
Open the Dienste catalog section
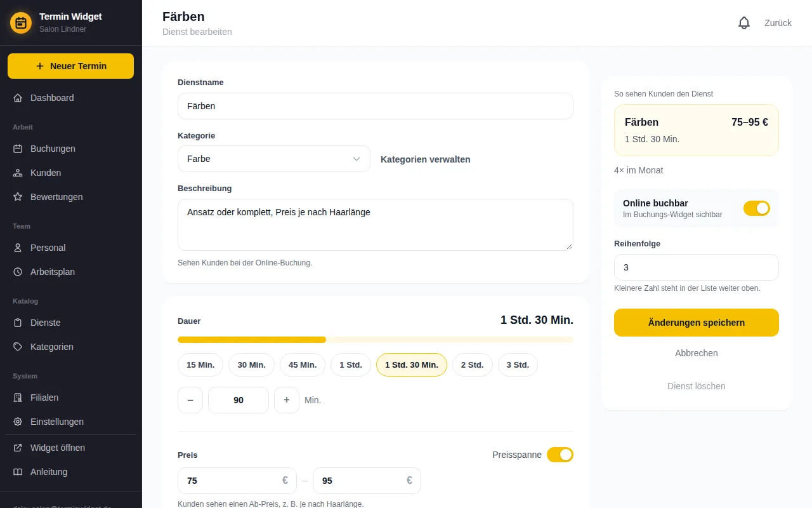(71, 323)
